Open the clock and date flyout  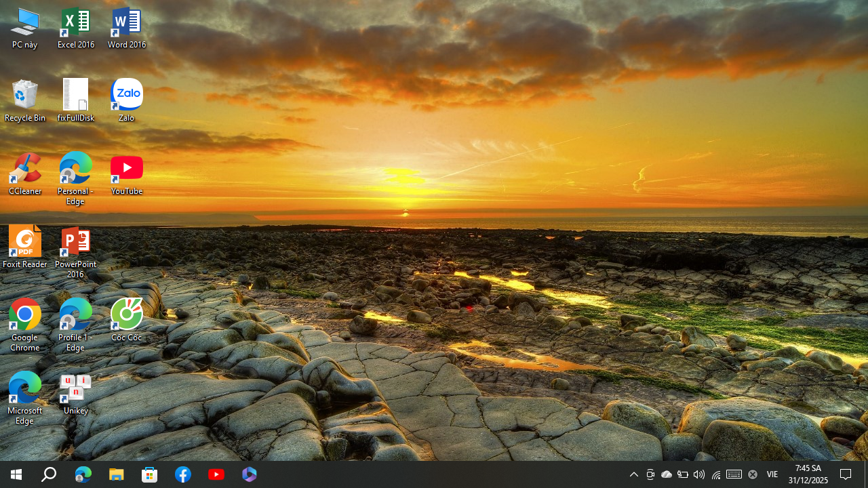[808, 474]
